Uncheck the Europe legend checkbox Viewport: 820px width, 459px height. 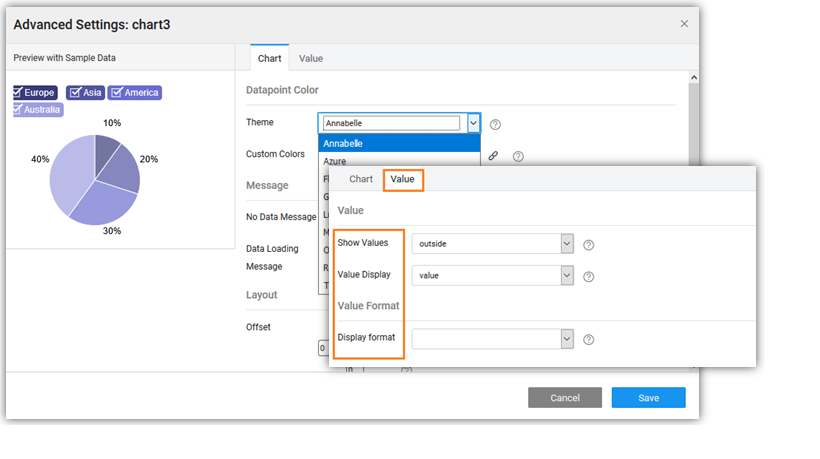[x=18, y=93]
